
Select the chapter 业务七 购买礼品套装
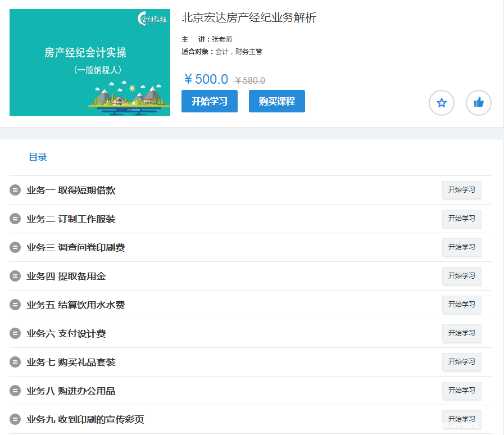point(71,362)
